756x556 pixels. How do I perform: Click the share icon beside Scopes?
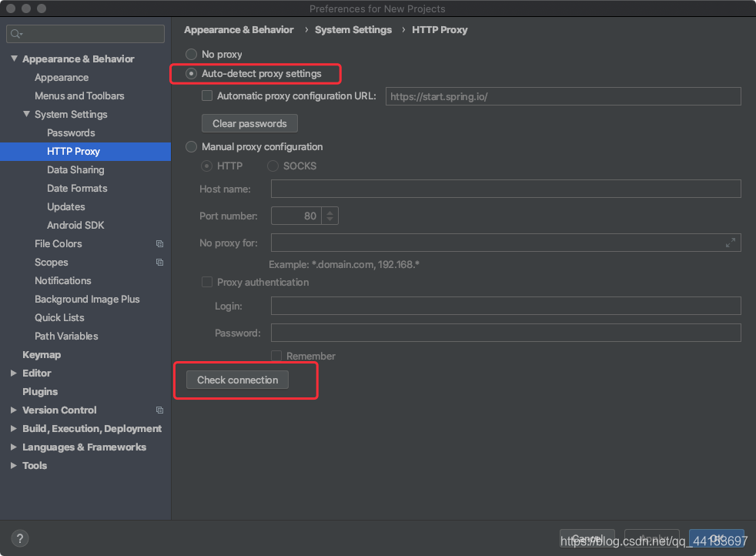(159, 262)
